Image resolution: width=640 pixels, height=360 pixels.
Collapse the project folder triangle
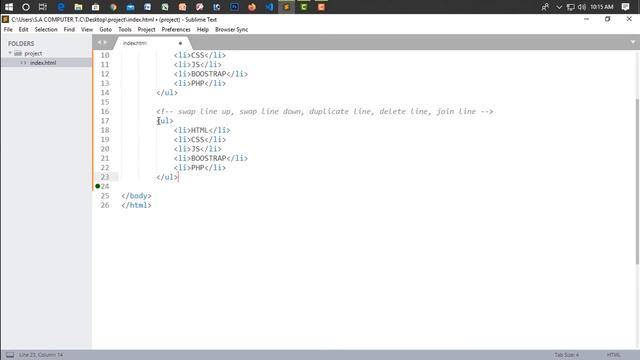click(10, 53)
